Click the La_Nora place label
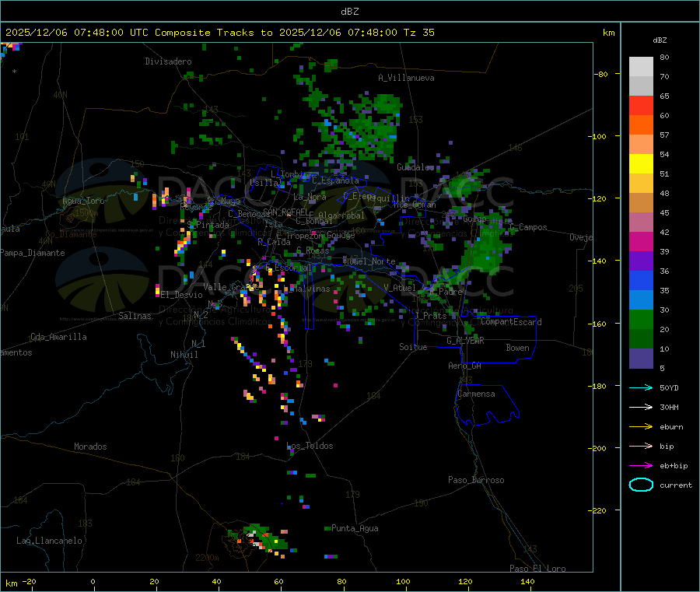 [310, 197]
